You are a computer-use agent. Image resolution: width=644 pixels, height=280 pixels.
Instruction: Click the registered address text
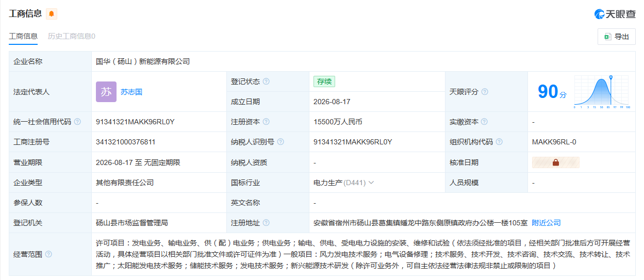[420, 223]
